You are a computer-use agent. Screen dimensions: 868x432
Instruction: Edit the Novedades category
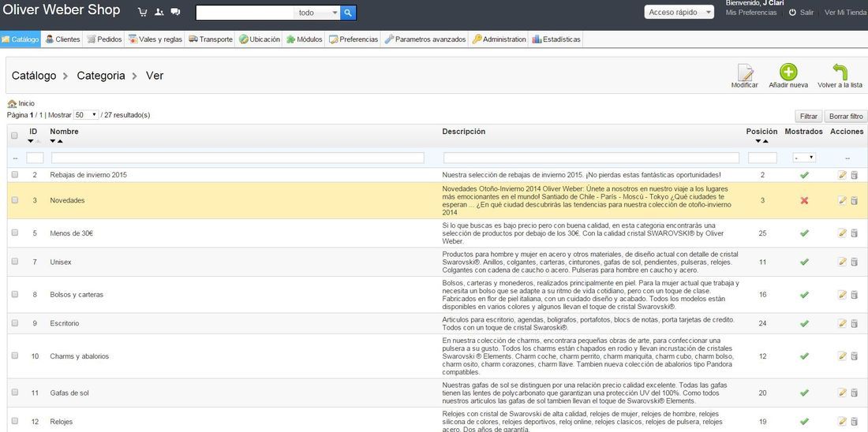click(843, 200)
